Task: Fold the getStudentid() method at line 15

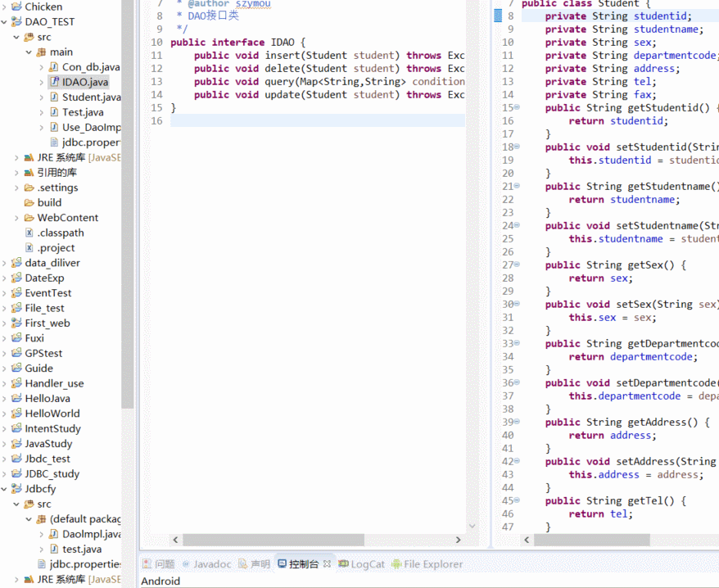Action: pyautogui.click(x=518, y=107)
